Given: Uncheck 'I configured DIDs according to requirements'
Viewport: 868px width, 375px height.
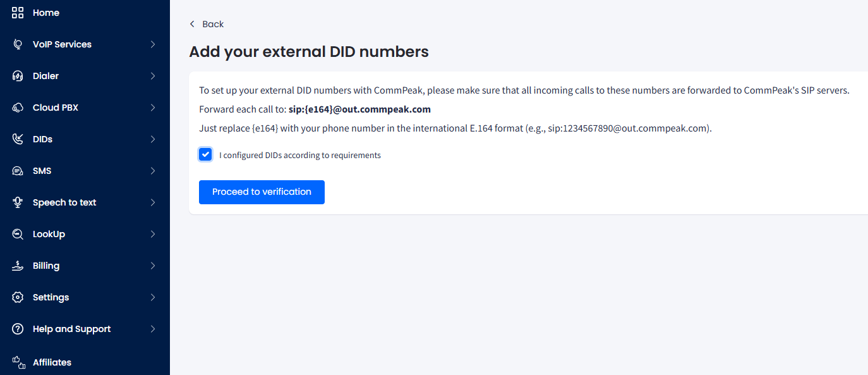Looking at the screenshot, I should pyautogui.click(x=205, y=154).
